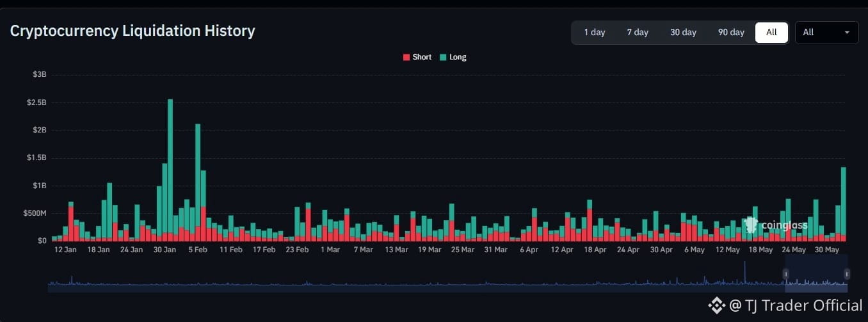The width and height of the screenshot is (868, 322).
Task: Click the 1 Mar date label
Action: pos(330,250)
